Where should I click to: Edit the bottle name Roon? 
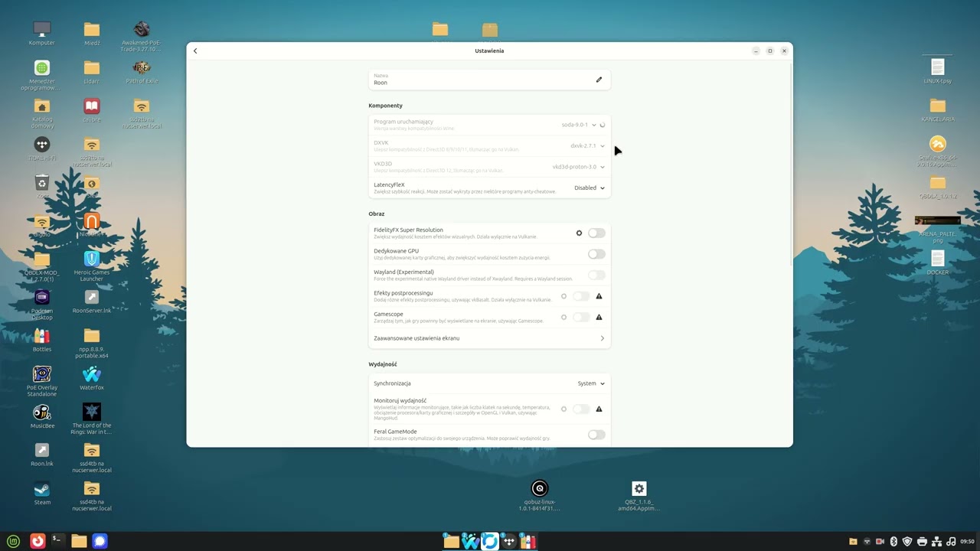[599, 80]
